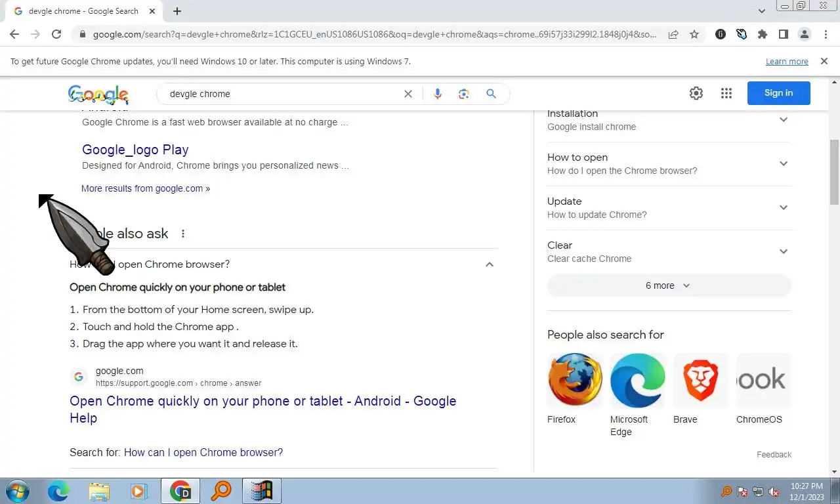This screenshot has height=504, width=840.
Task: Open a new tab
Action: (x=177, y=11)
